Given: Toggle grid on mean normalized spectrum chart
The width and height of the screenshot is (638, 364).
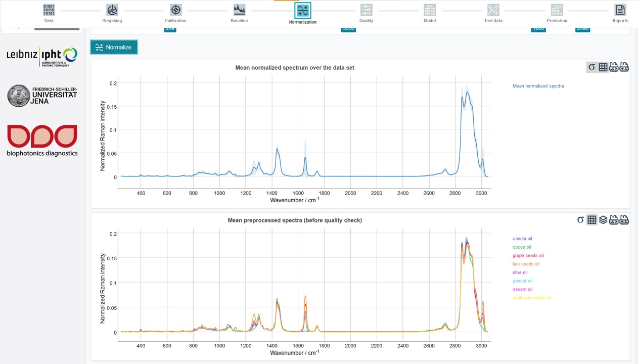Looking at the screenshot, I should tap(603, 67).
